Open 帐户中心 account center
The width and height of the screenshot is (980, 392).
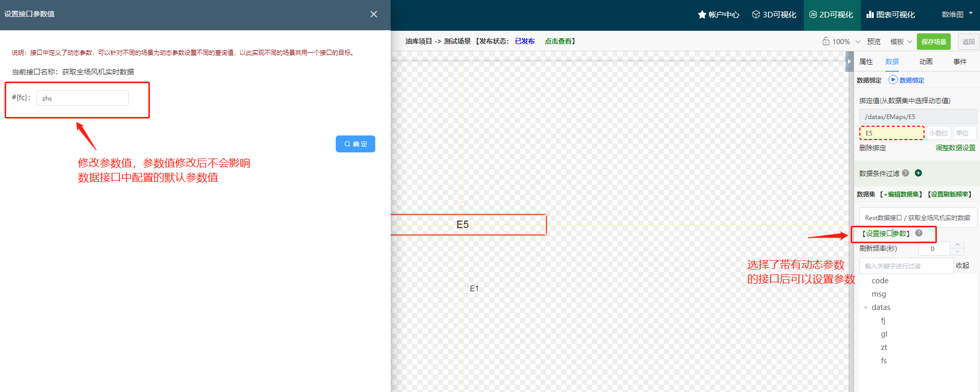pyautogui.click(x=718, y=15)
